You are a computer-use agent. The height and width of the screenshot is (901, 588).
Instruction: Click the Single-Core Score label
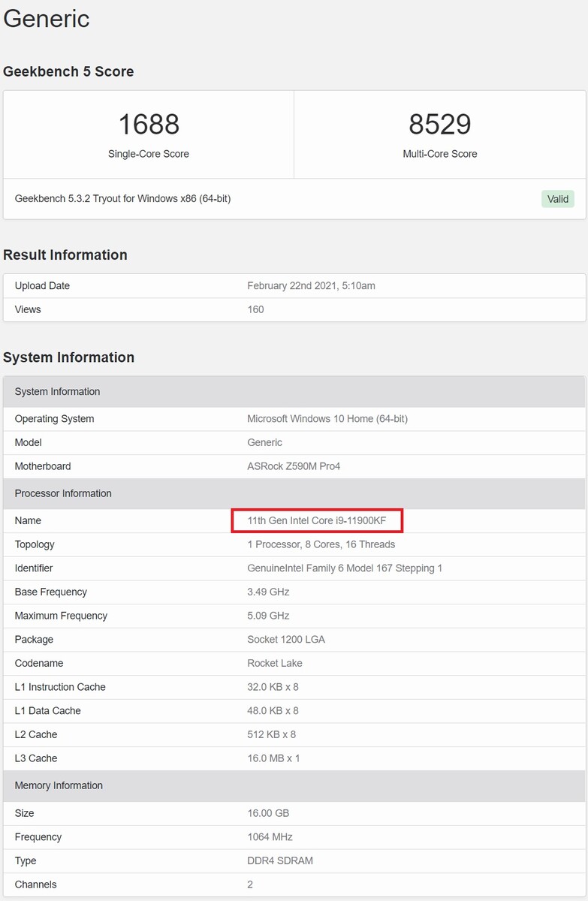pyautogui.click(x=149, y=154)
